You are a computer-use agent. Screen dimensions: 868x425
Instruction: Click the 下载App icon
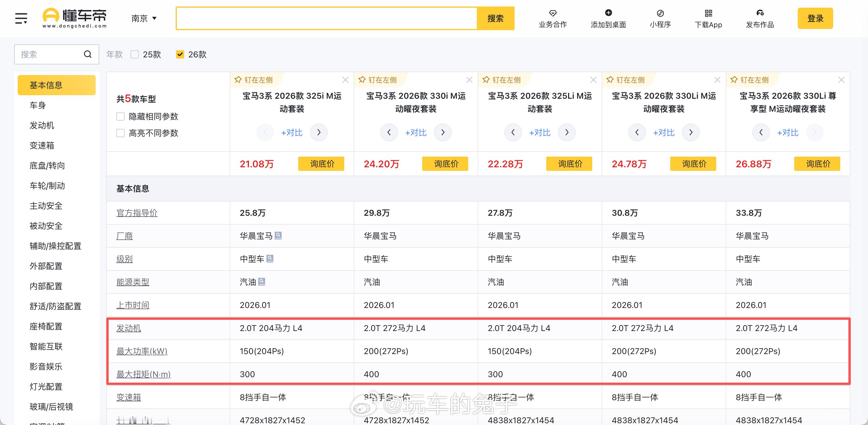pos(709,14)
